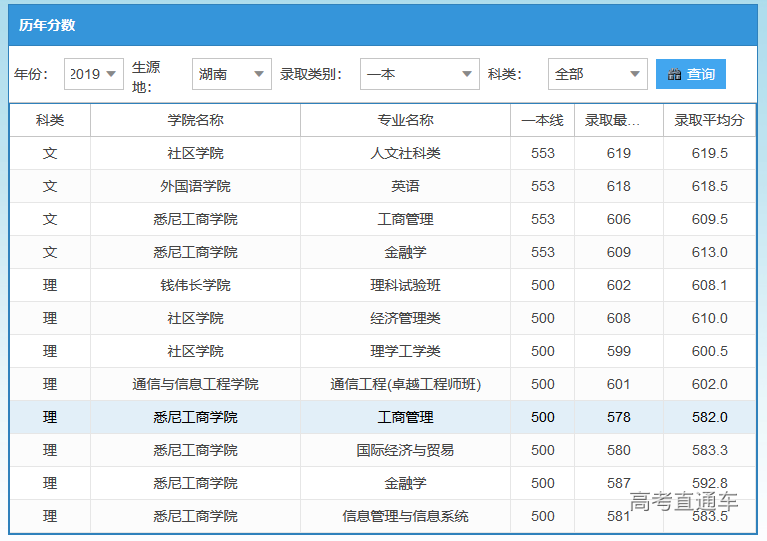Image resolution: width=767 pixels, height=541 pixels.
Task: Select the 理科试验班 row
Action: [405, 285]
